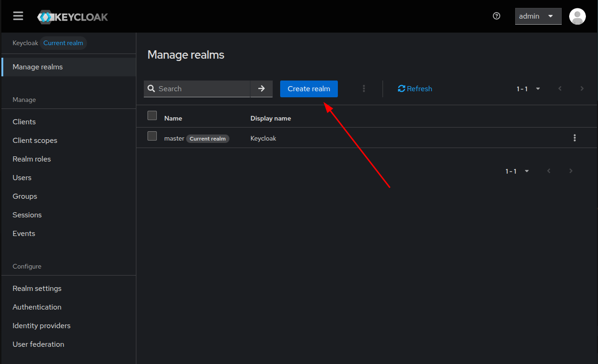Click the Display name column header
598x364 pixels.
[270, 118]
